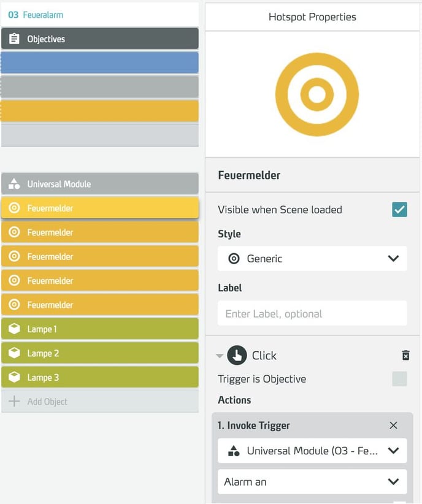This screenshot has height=504, width=422.
Task: Open the Style dropdown set to Generic
Action: (312, 259)
